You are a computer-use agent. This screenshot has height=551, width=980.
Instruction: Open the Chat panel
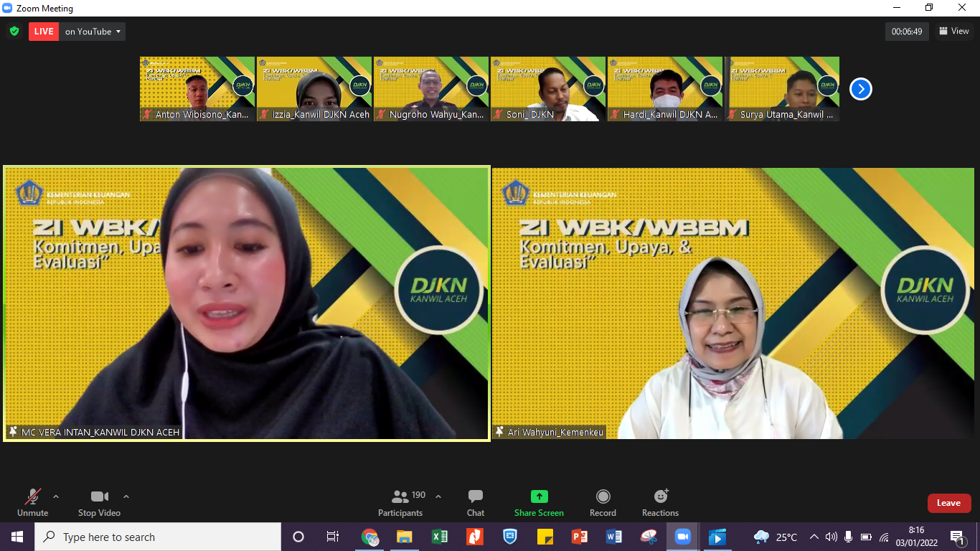475,503
